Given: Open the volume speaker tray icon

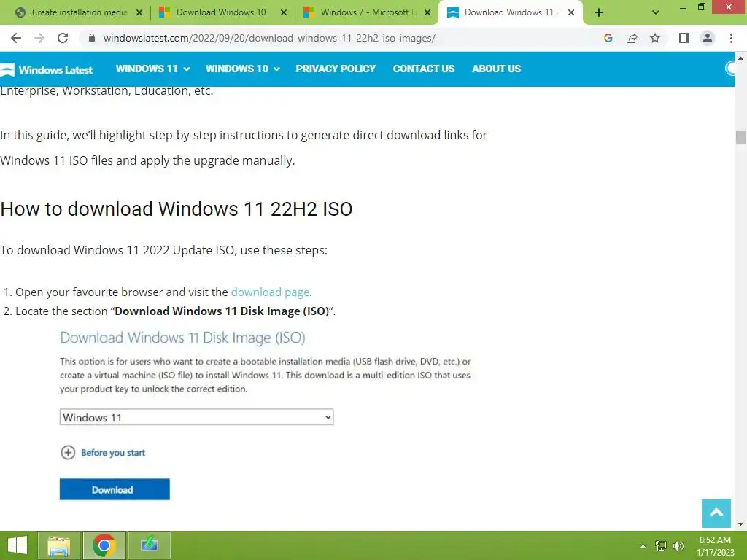Looking at the screenshot, I should 678,546.
